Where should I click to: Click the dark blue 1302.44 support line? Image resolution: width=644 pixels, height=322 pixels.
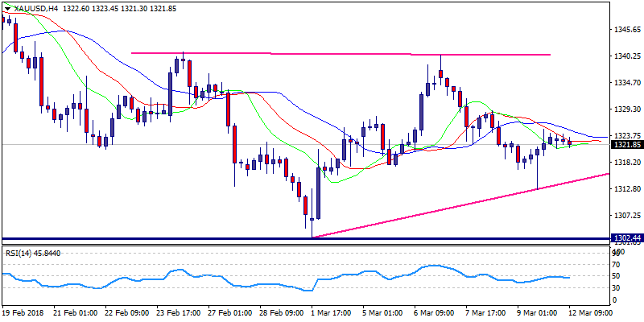pyautogui.click(x=242, y=239)
